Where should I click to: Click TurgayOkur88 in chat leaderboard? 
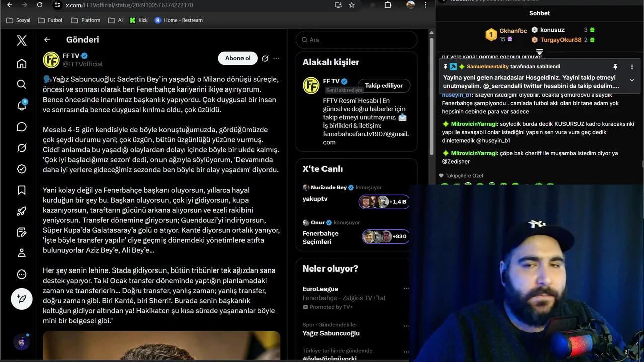tap(560, 40)
